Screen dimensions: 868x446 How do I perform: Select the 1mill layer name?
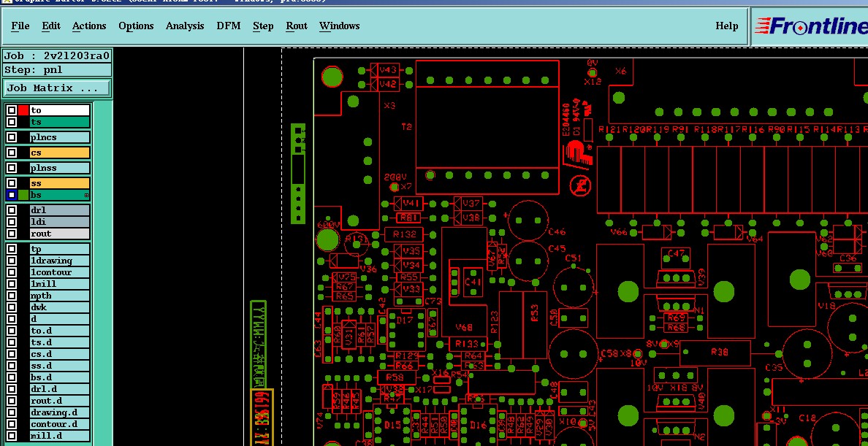coord(60,284)
